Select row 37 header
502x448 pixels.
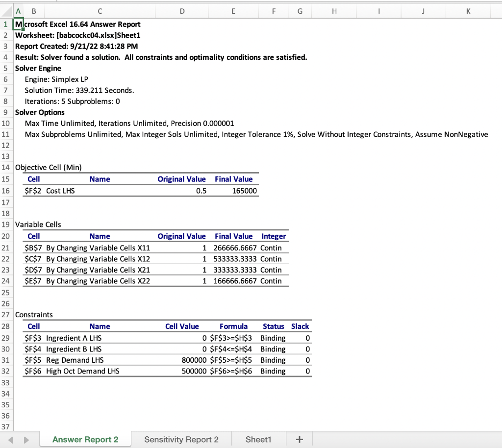click(x=6, y=426)
